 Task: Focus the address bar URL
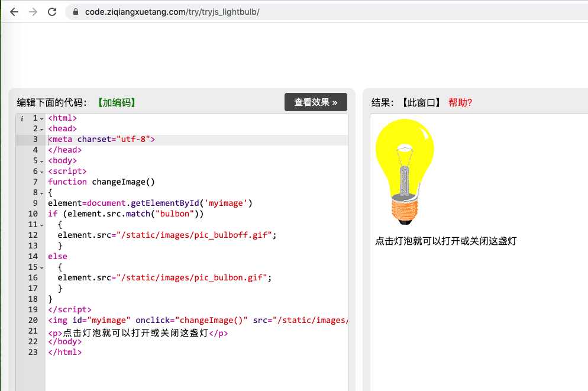pos(172,12)
